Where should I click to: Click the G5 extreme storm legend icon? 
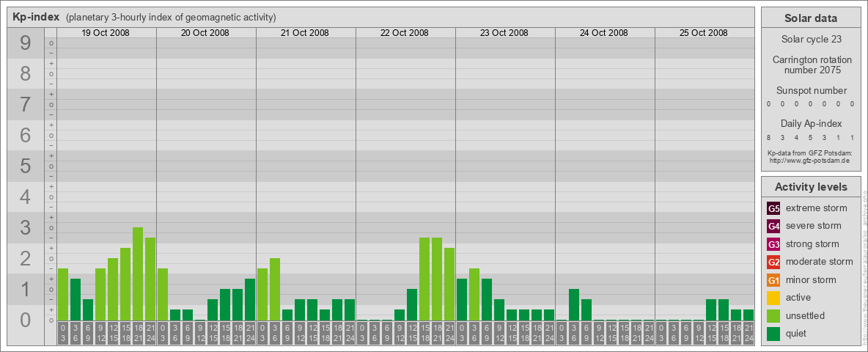(773, 208)
